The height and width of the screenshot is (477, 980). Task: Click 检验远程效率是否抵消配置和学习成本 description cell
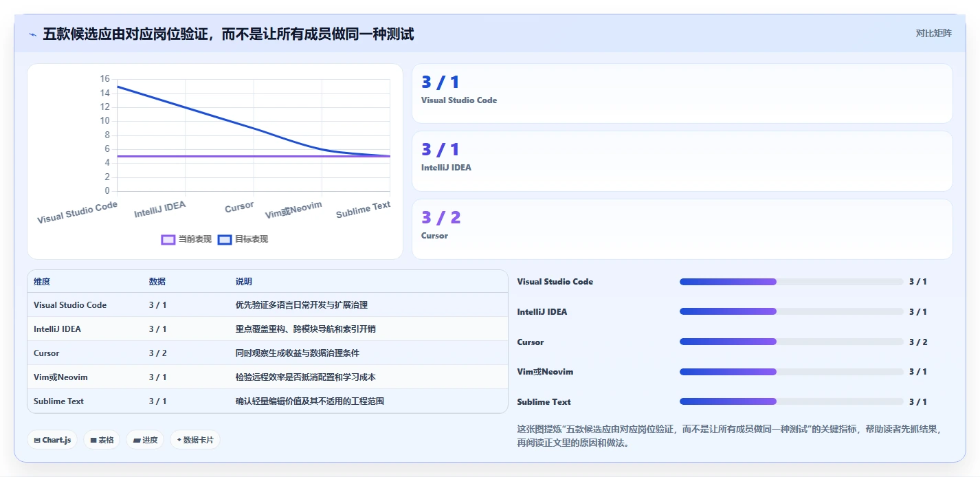click(306, 377)
